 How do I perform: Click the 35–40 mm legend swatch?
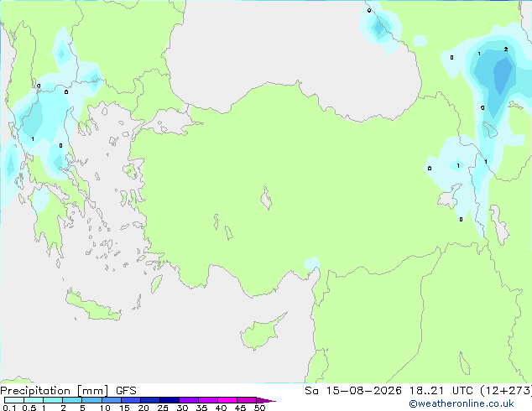pyautogui.click(x=207, y=400)
